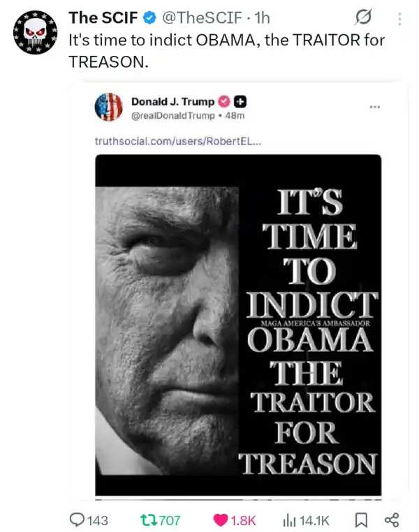Open the indict Obama image

(238, 325)
